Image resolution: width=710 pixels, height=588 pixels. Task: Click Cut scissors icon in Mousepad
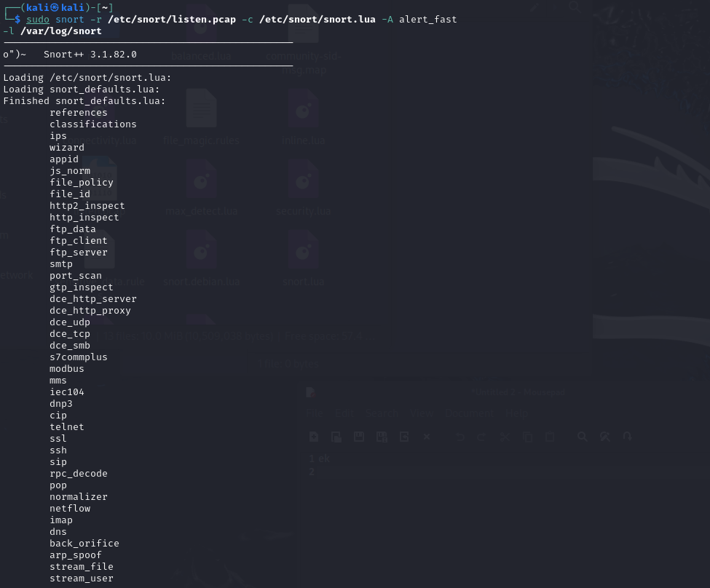pos(505,437)
